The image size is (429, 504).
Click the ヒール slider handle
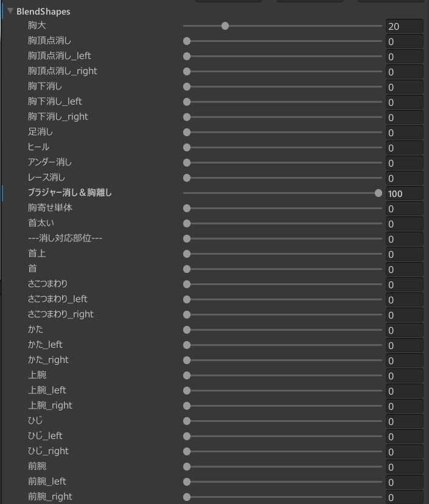pos(187,148)
